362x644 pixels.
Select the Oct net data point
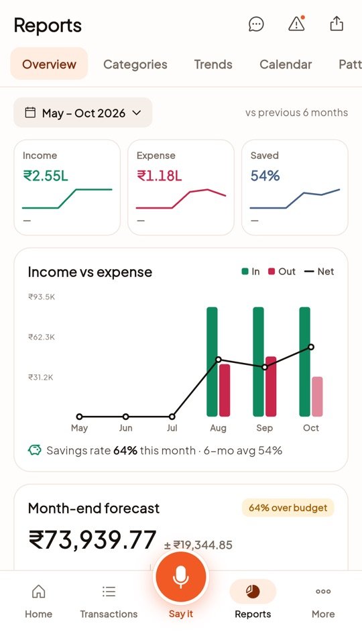(311, 347)
